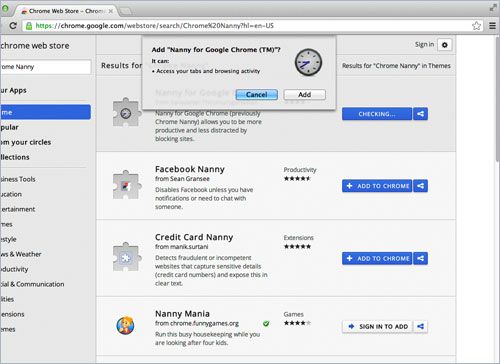Close the Chrome Web Store tab

[111, 11]
